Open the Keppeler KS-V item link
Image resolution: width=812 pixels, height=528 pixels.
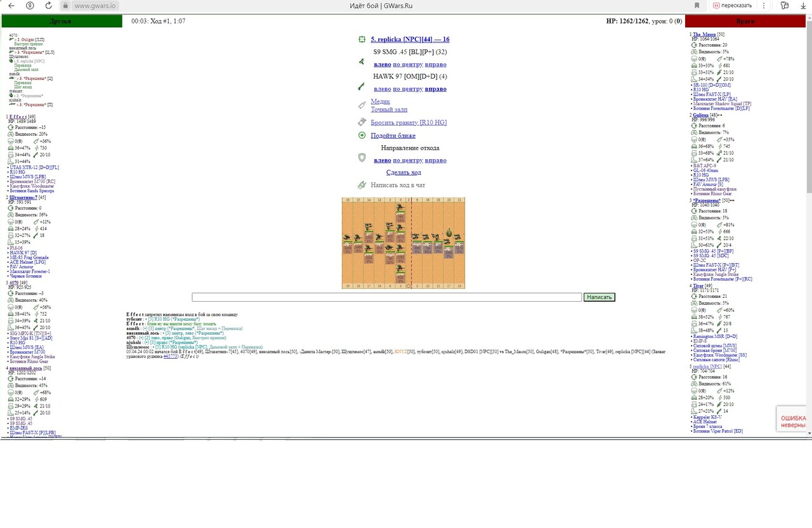[707, 417]
